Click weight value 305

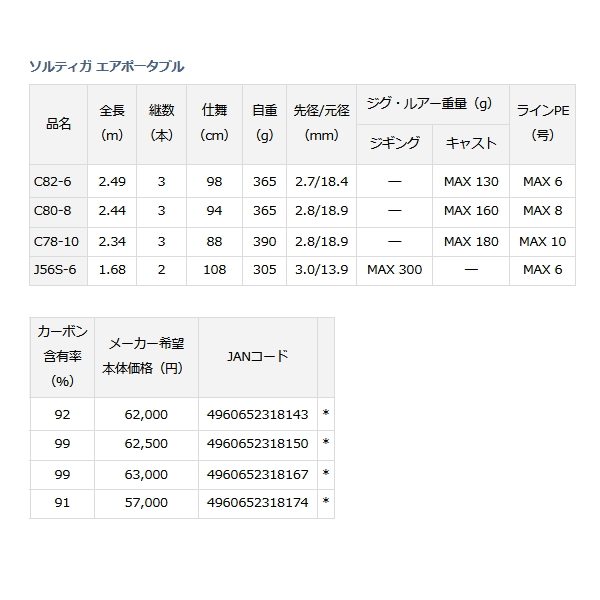(264, 270)
